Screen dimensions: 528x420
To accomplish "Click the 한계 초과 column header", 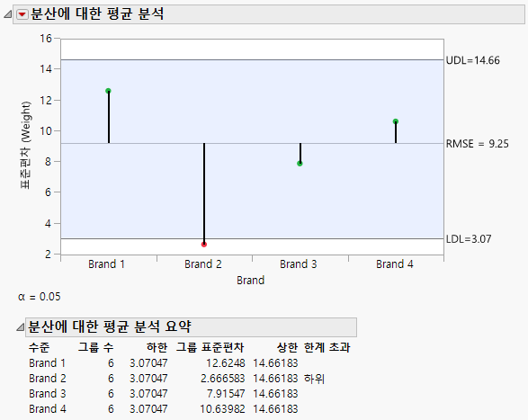I will coord(327,347).
